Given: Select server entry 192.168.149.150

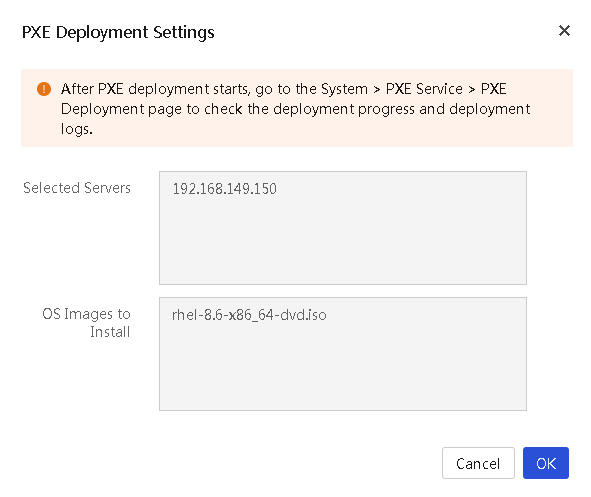Looking at the screenshot, I should 225,189.
